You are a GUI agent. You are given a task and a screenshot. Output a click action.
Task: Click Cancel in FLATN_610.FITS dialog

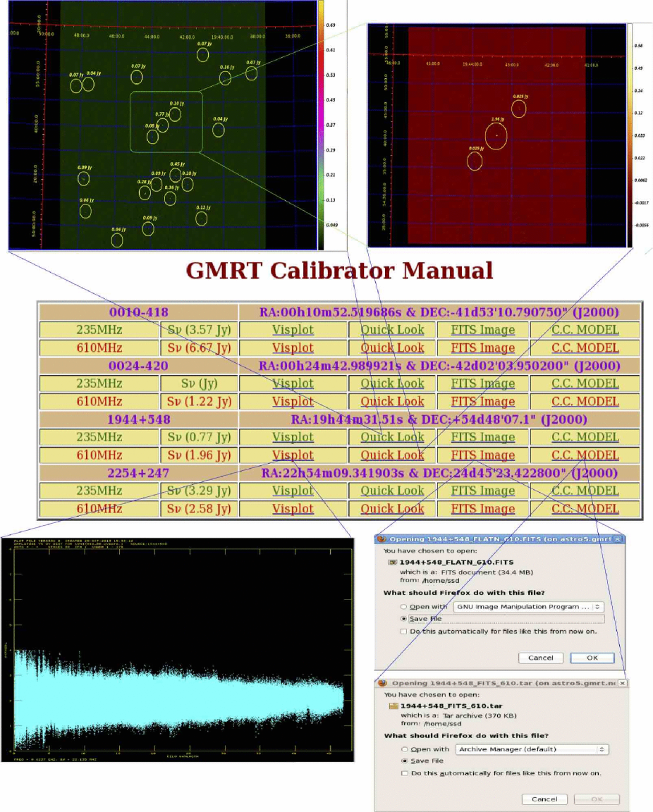click(541, 658)
